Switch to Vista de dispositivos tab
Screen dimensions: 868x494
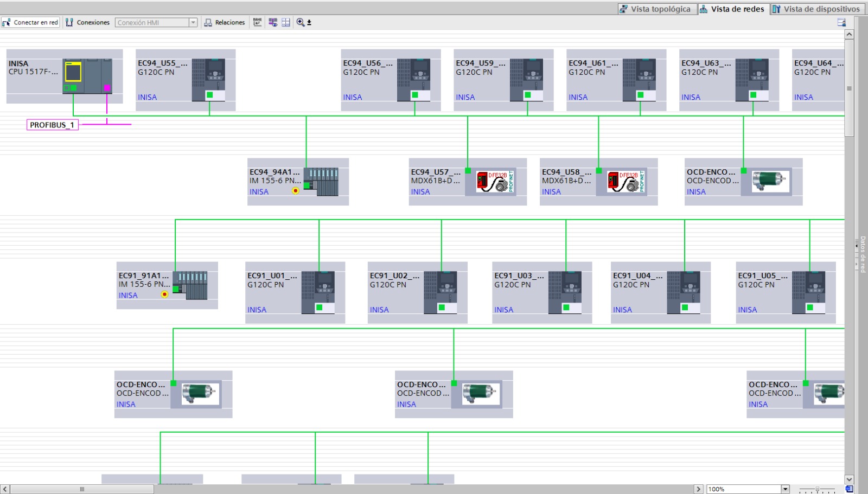[816, 9]
